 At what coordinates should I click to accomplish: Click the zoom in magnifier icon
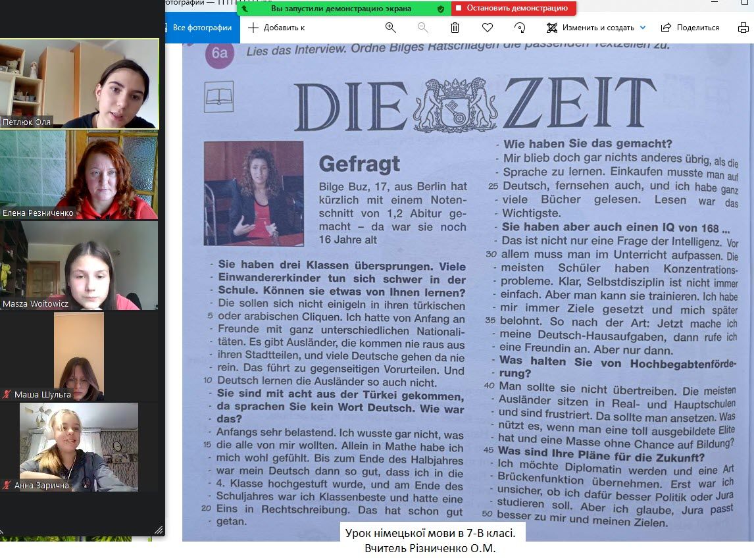(x=391, y=28)
